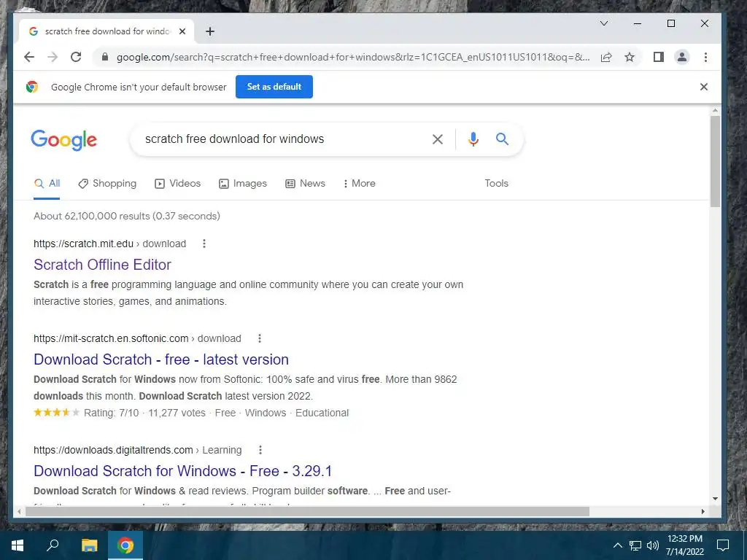The width and height of the screenshot is (747, 560).
Task: Expand the More search categories menu
Action: point(359,183)
